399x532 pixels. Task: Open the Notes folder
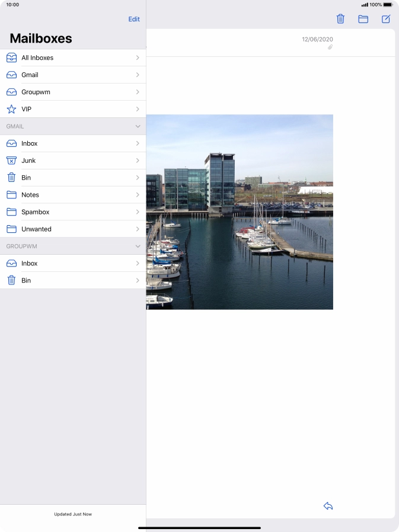tap(72, 195)
